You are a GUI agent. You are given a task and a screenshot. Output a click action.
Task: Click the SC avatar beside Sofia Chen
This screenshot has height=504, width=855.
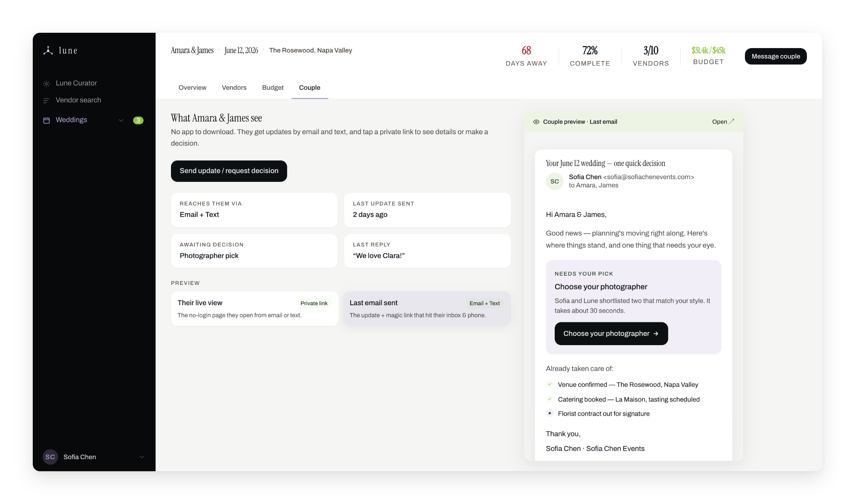click(50, 457)
